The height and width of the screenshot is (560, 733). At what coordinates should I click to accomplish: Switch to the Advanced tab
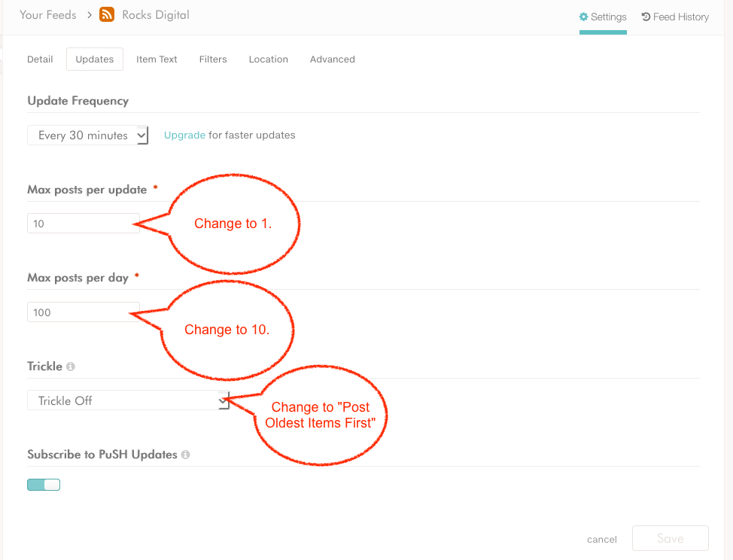333,59
